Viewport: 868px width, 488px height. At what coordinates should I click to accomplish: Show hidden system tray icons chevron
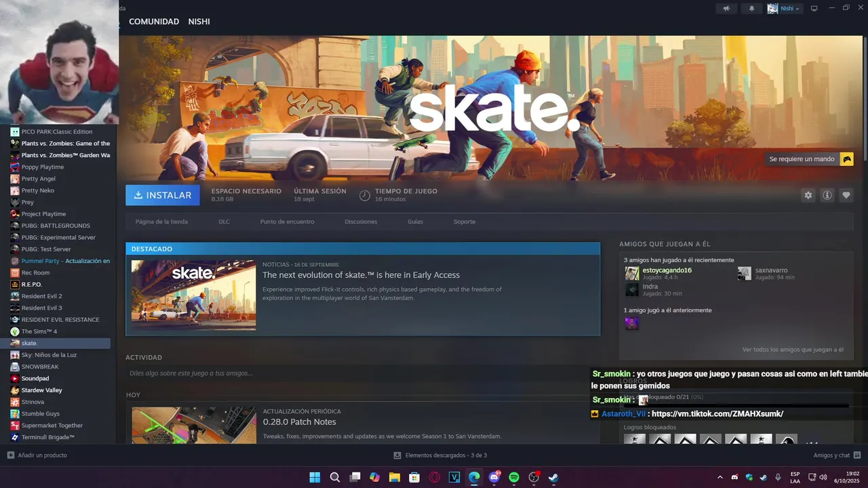(720, 477)
